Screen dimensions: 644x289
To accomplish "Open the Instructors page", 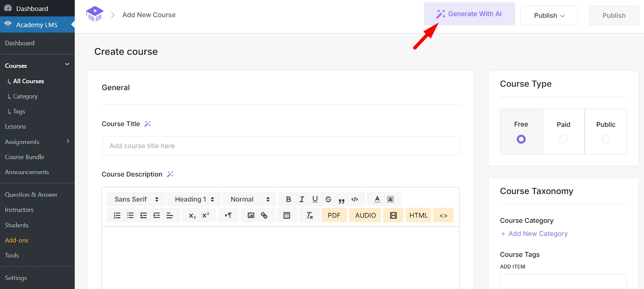I will pos(19,210).
